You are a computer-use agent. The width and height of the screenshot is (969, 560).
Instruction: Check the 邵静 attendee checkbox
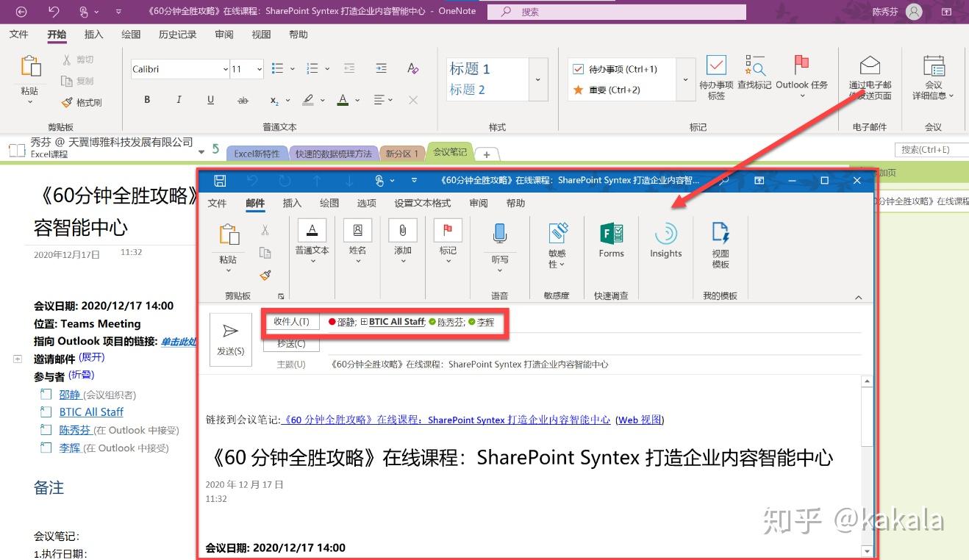tap(45, 395)
